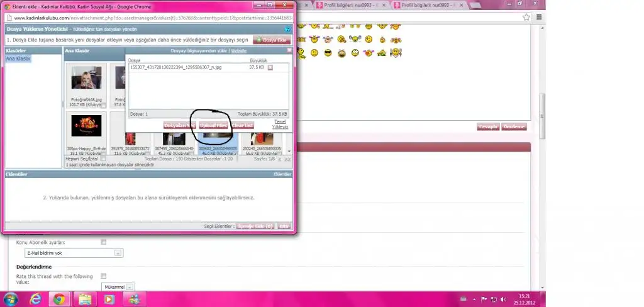Select the 391979 thumbnail image
Screen dimensions: 644x307
(130, 139)
